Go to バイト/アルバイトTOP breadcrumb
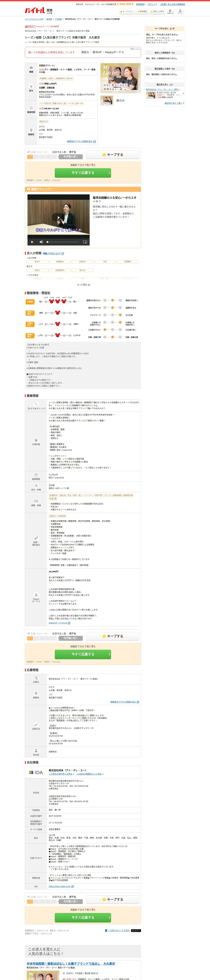Image resolution: width=210 pixels, height=980 pixels. pyautogui.click(x=34, y=19)
